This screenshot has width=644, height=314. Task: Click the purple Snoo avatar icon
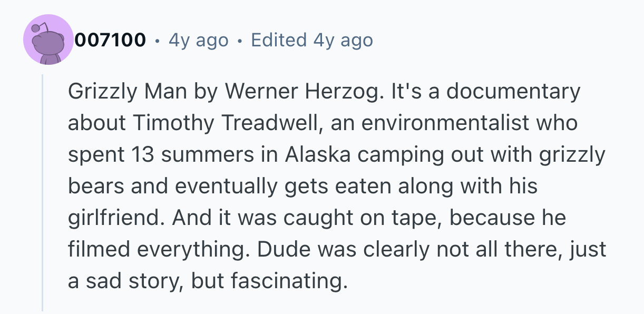point(48,40)
